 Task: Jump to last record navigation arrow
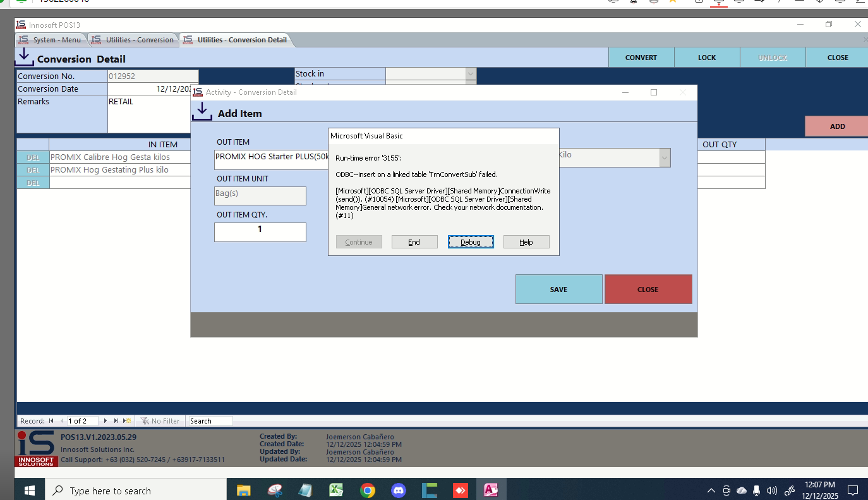(x=116, y=421)
